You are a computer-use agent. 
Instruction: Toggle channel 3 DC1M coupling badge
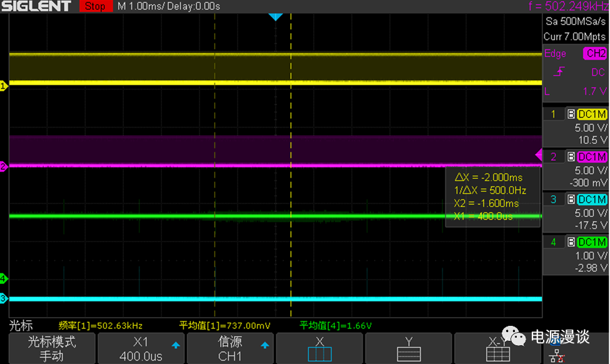click(591, 200)
